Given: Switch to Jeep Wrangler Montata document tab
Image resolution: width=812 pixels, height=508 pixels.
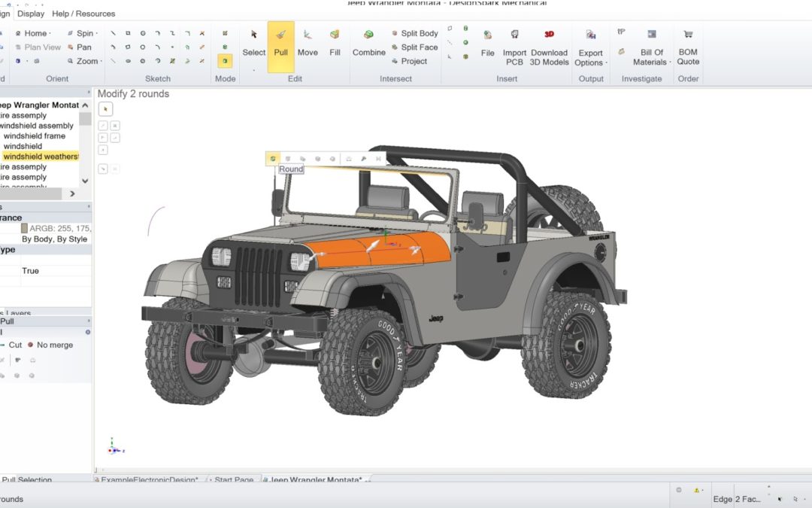Looking at the screenshot, I should pos(316,479).
